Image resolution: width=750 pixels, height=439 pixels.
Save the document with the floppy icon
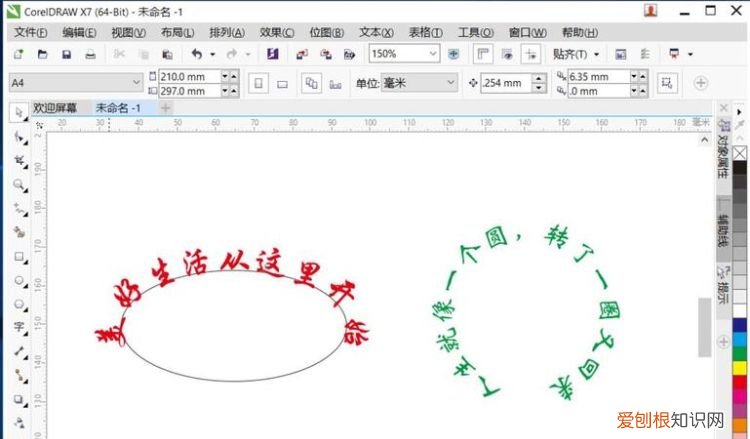click(66, 54)
